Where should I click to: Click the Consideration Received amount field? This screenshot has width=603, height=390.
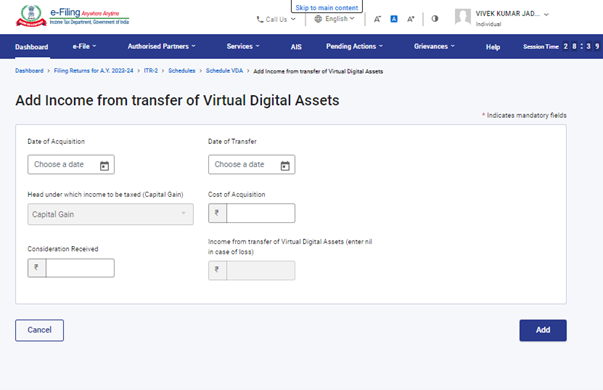point(80,268)
